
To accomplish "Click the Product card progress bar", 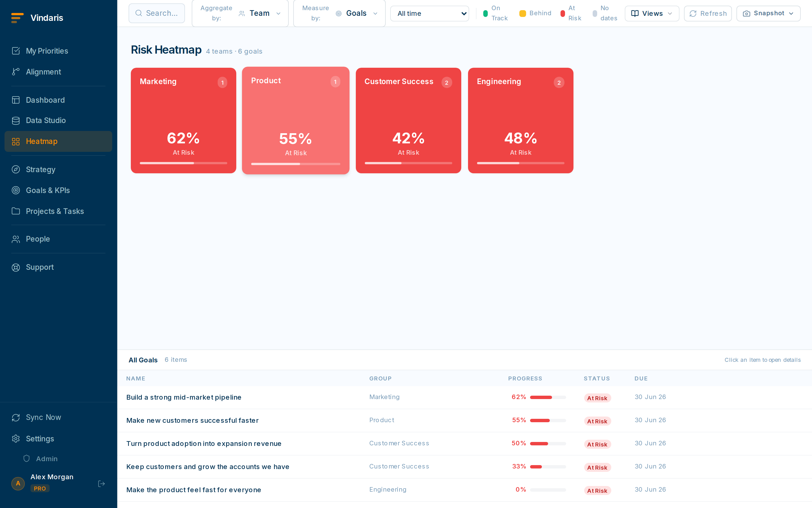I will 295,164.
